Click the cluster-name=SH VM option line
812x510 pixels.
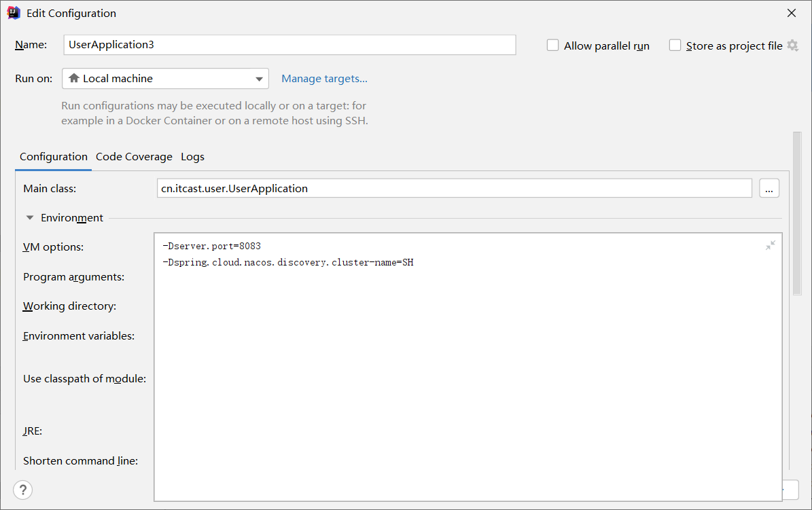coord(288,263)
